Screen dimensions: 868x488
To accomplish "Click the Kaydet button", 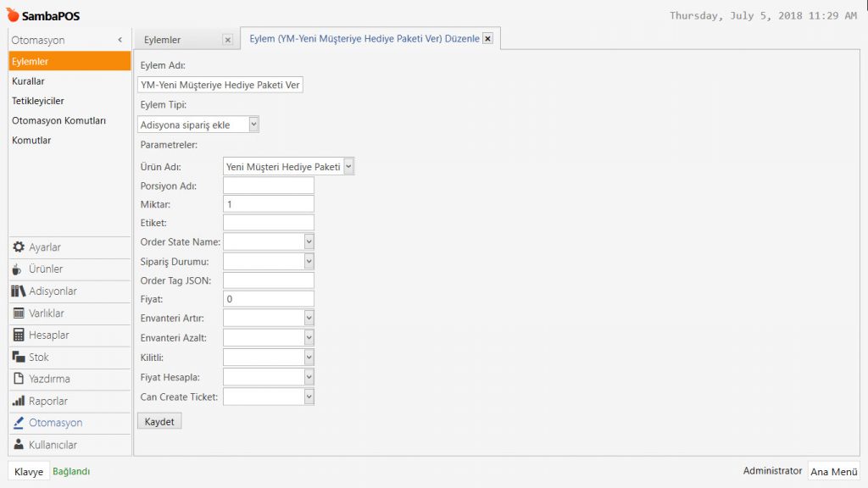I will click(159, 421).
